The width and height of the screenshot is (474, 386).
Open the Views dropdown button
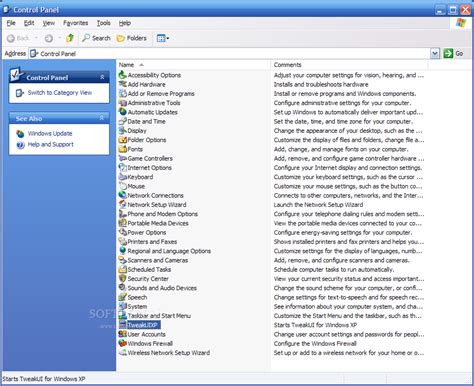tap(163, 38)
